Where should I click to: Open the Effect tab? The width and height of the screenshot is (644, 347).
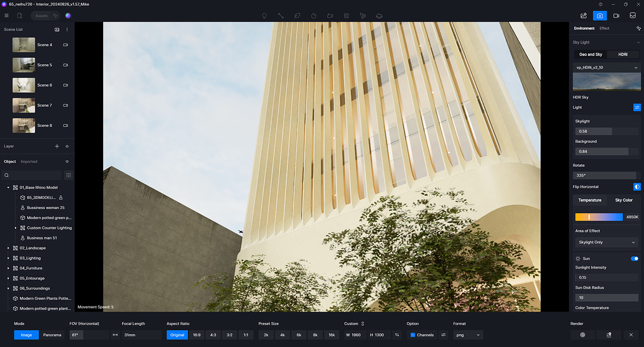pos(604,29)
